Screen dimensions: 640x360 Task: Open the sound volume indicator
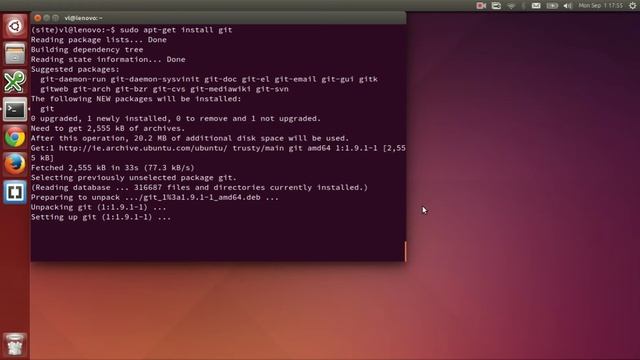(567, 6)
